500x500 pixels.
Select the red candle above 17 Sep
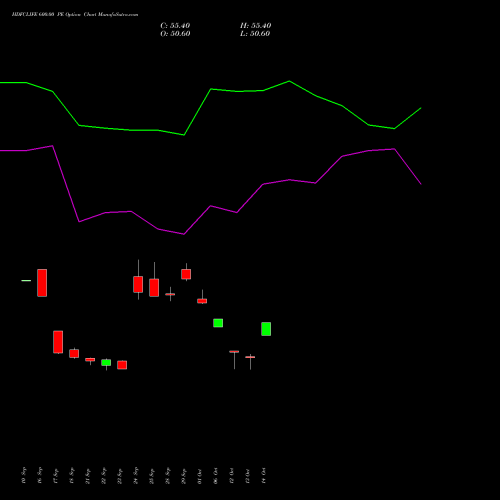58,342
